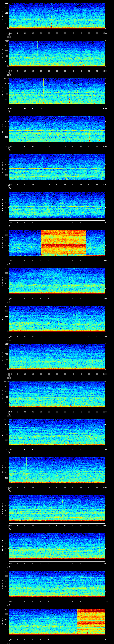Viewport: 114px width, 644px height.
Task: Open the 21:55:00 spectrogram panel
Action: [57, 432]
